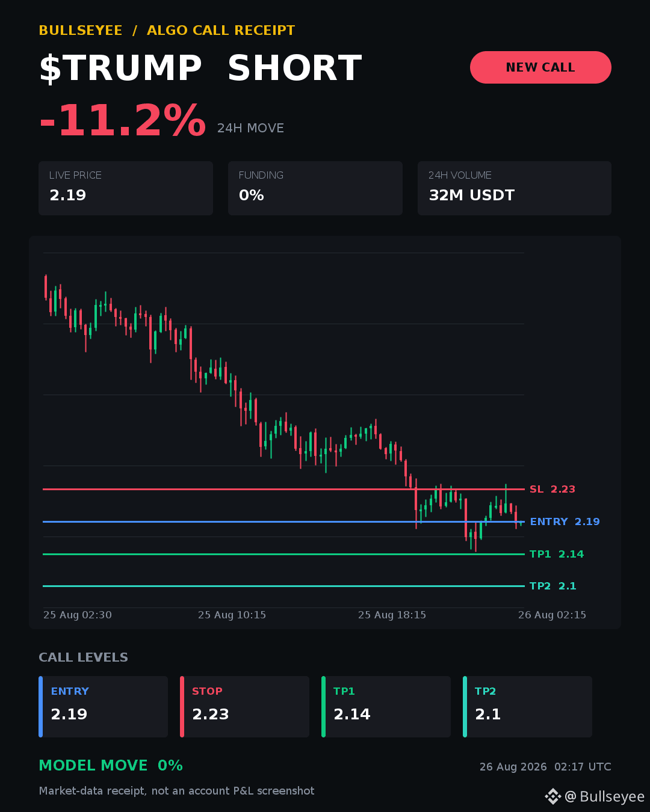This screenshot has width=650, height=812.
Task: Click the 25 Aug 02:30 axis label
Action: 78,615
